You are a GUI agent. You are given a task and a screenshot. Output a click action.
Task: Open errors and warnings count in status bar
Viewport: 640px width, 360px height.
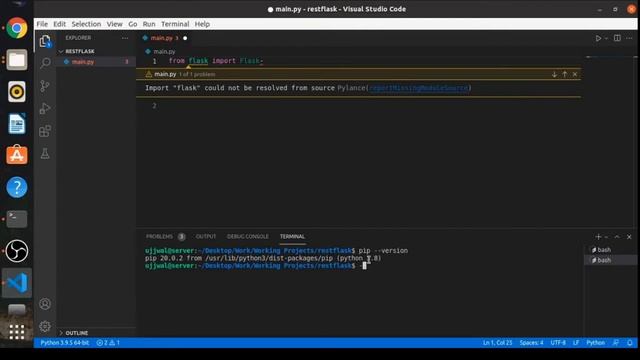coord(108,343)
